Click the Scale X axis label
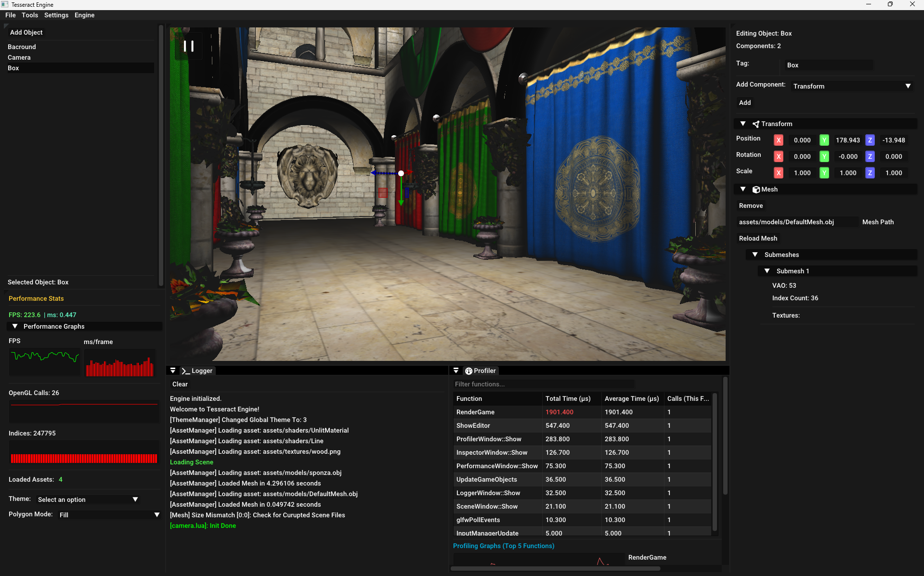This screenshot has height=576, width=924. tap(779, 173)
